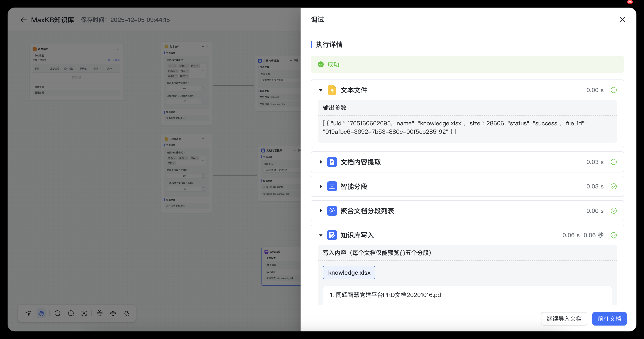Collapse the 文本文件 node
The height and width of the screenshot is (339, 644).
pyautogui.click(x=203, y=46)
